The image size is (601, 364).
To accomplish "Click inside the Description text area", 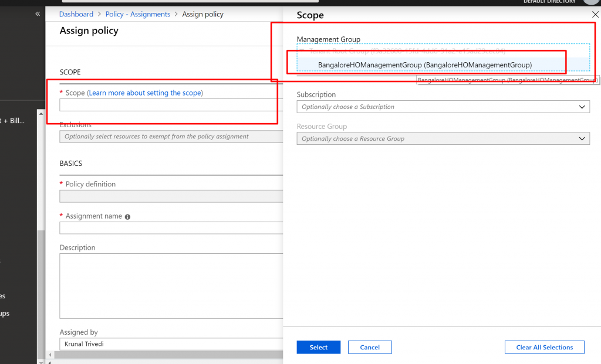I will coord(170,285).
